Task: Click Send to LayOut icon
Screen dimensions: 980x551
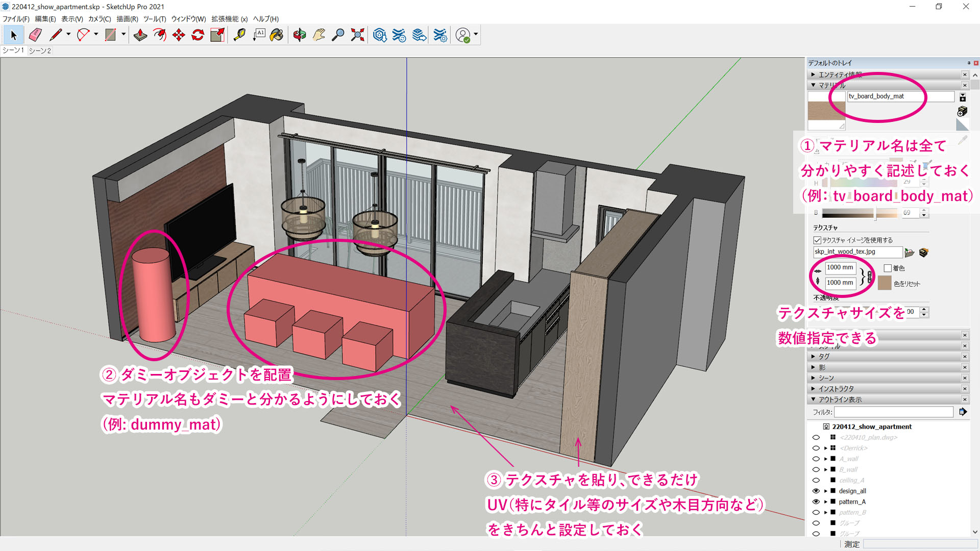Action: tap(419, 35)
